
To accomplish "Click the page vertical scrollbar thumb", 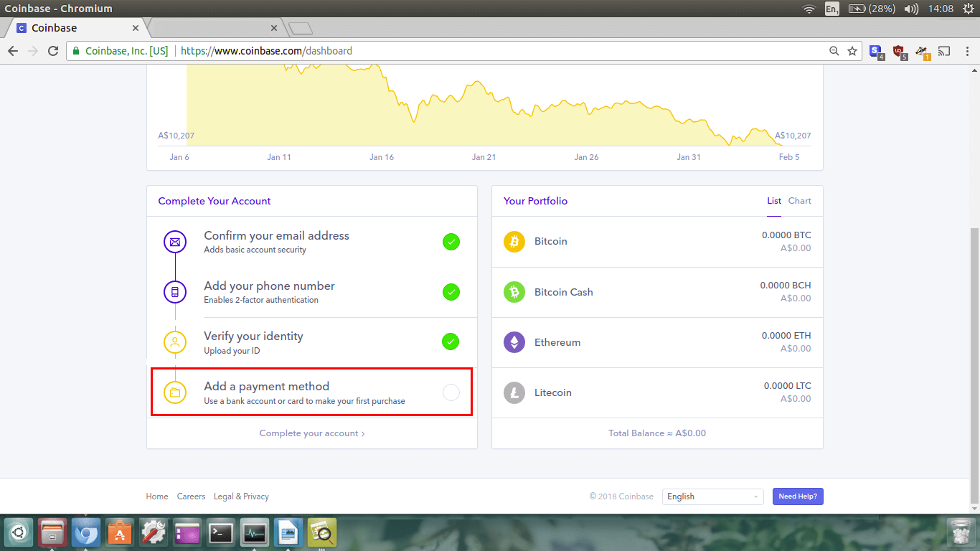I will 974,366.
